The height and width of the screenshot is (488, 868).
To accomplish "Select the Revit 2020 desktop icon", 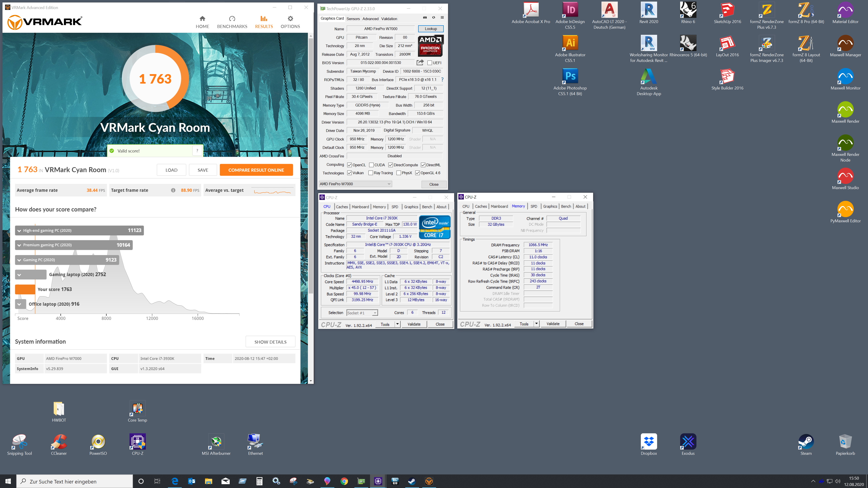I will 649,13.
